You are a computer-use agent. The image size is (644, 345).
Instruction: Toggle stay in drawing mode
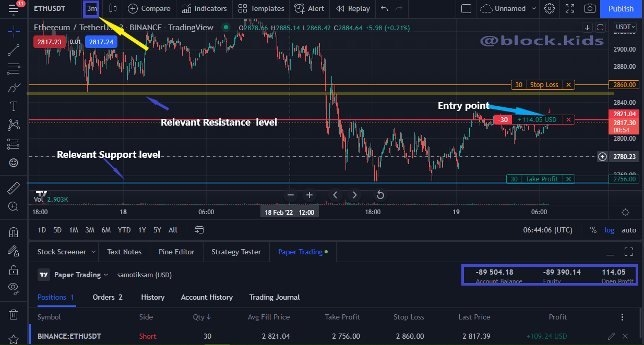click(14, 251)
